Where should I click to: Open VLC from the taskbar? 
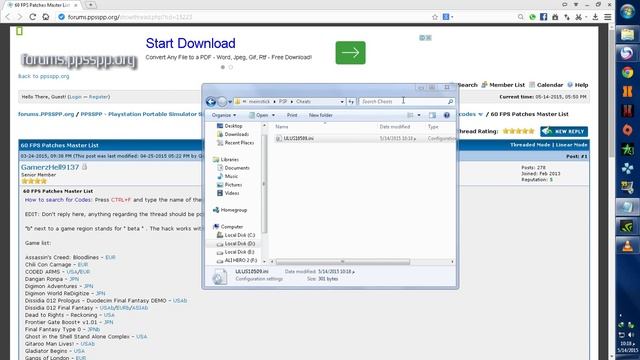[627, 246]
